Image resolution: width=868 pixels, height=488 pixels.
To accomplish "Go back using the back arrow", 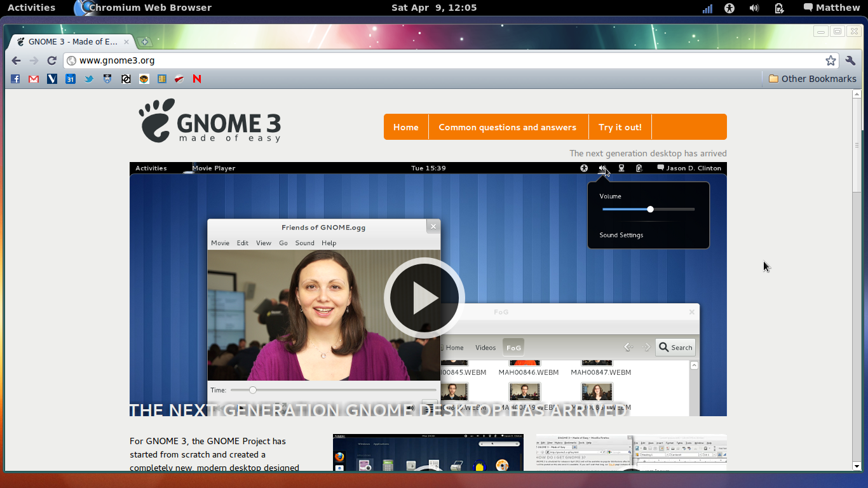I will click(x=17, y=60).
